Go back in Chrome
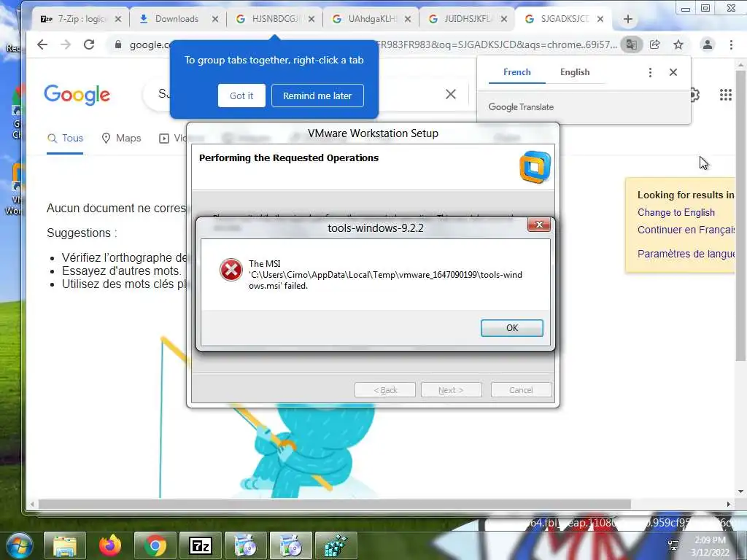The image size is (747, 560). tap(42, 44)
